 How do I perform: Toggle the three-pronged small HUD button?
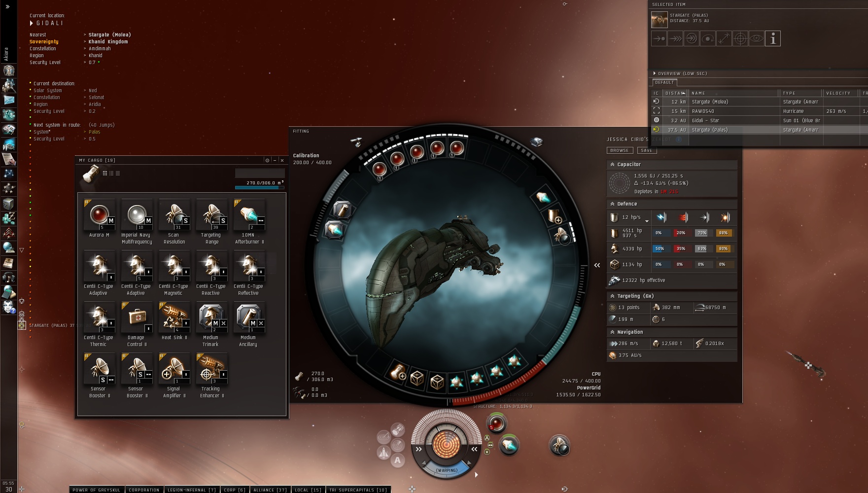point(486,438)
